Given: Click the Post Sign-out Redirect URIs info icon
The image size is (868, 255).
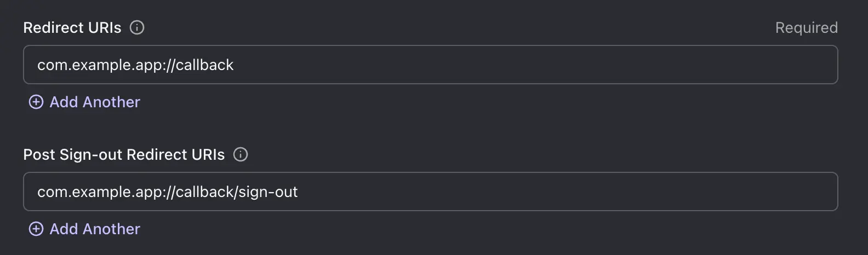Looking at the screenshot, I should click(241, 154).
